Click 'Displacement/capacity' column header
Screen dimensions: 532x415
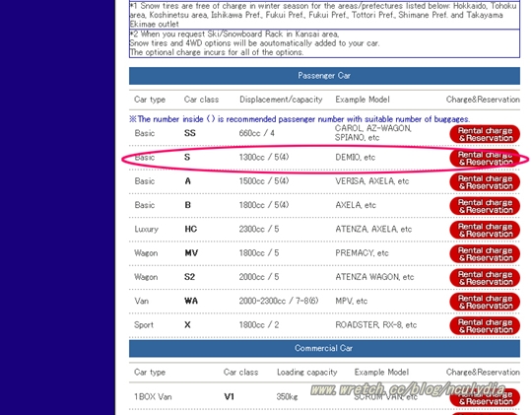281,100
